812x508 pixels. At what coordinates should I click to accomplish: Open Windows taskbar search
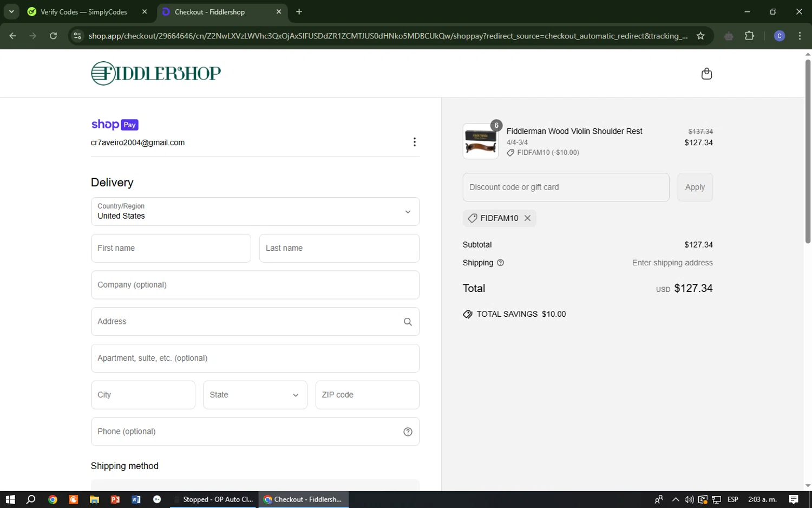click(31, 499)
